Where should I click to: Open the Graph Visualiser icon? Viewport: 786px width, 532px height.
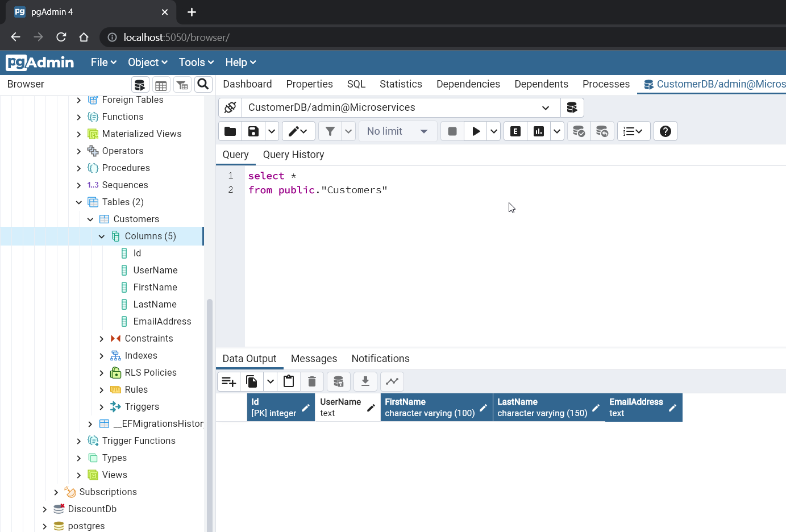[392, 381]
